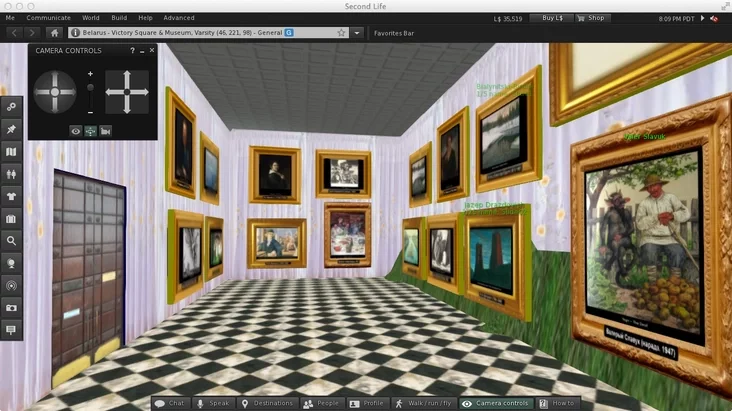Select the eye preset views mode

click(76, 131)
